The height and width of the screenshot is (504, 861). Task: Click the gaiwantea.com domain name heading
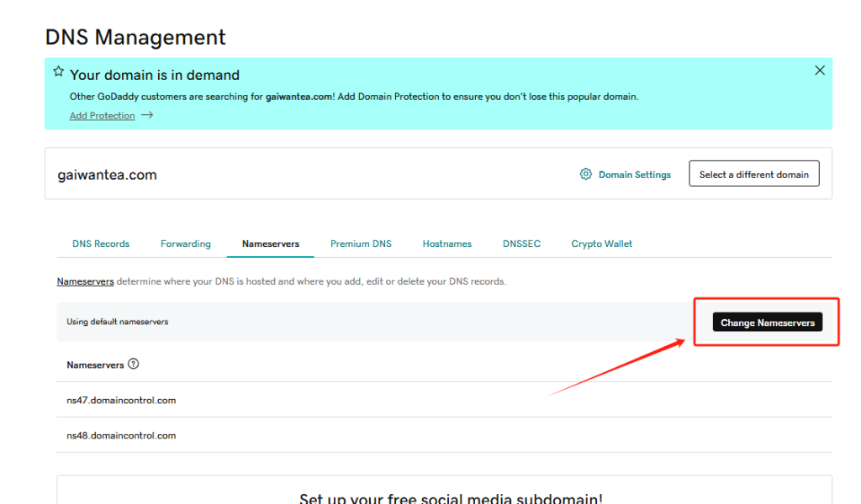pos(107,176)
